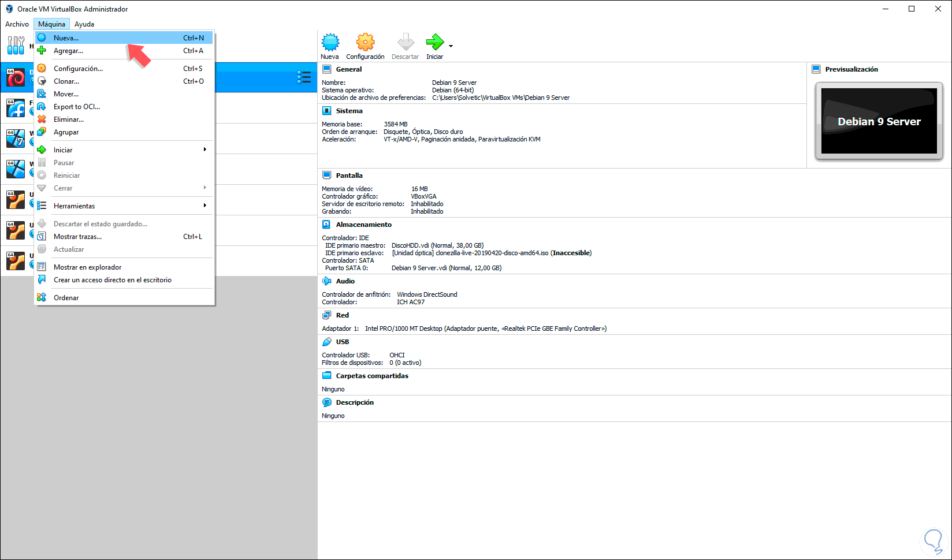This screenshot has height=560, width=952.
Task: Click the disabled Actualizar menu entry
Action: tap(124, 249)
